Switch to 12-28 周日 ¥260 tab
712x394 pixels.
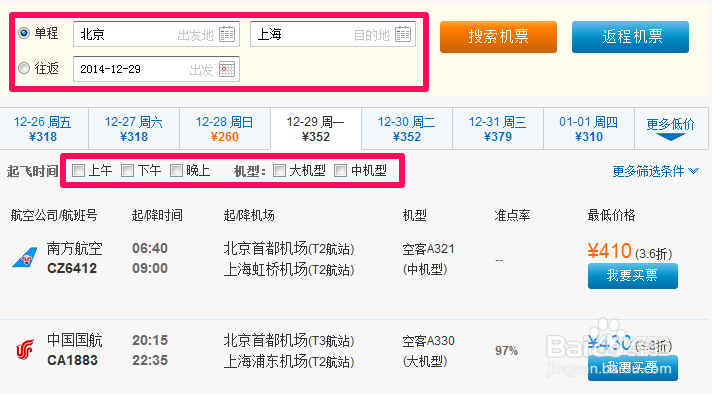(x=225, y=129)
